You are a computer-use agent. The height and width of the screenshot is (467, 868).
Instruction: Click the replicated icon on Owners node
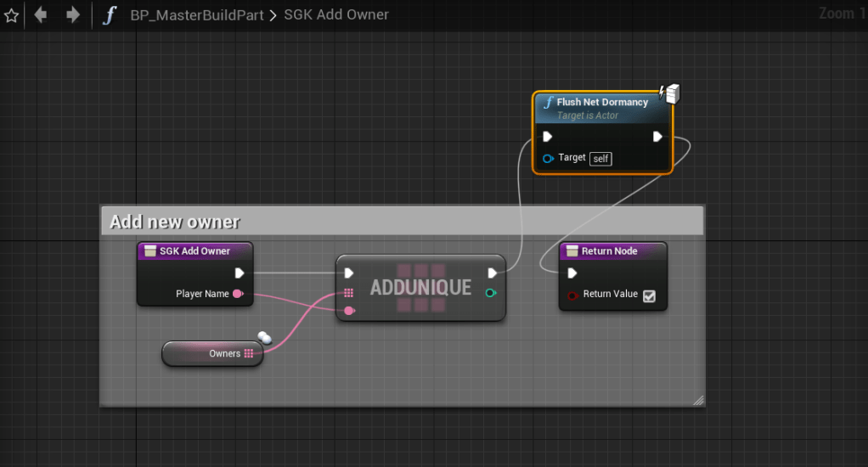[265, 338]
